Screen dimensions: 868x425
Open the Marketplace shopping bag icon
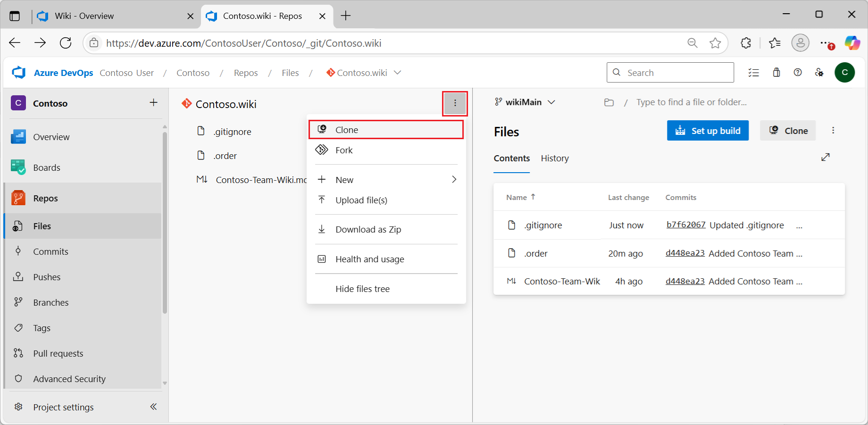tap(776, 72)
